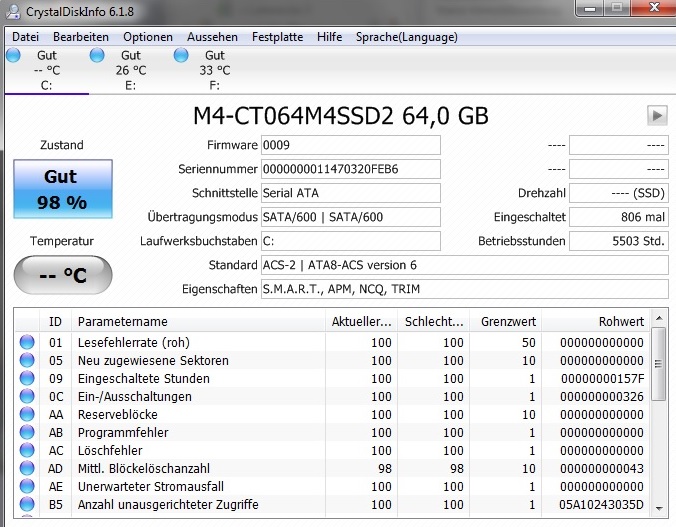Select the Unerwarteter Stromausfall parameter name
Viewport: 676px width, 527px height.
tap(150, 486)
